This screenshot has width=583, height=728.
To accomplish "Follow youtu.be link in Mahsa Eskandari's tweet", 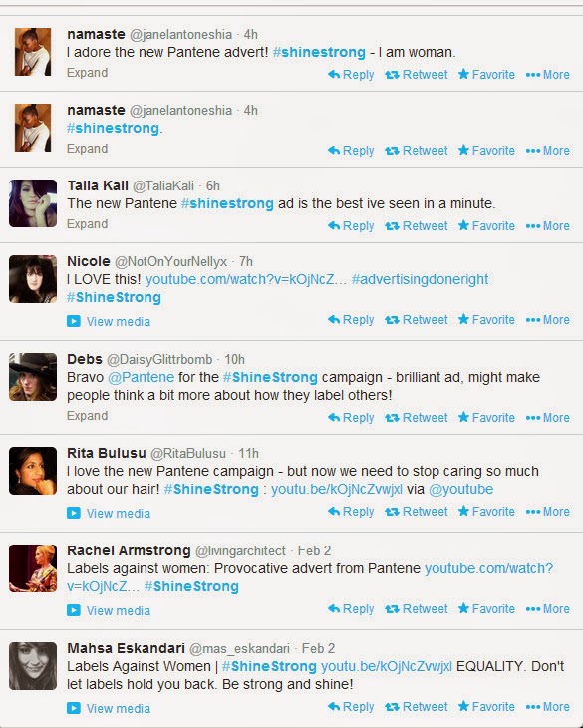I will coord(387,667).
